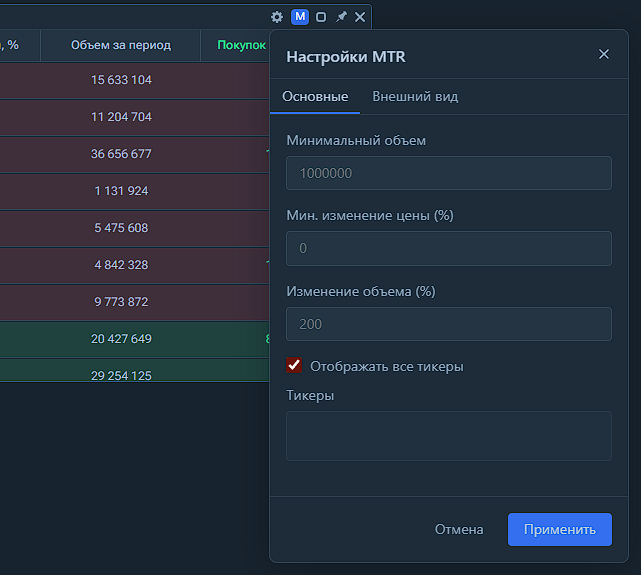641x575 pixels.
Task: Pin the widget with pushpin icon
Action: pos(341,17)
